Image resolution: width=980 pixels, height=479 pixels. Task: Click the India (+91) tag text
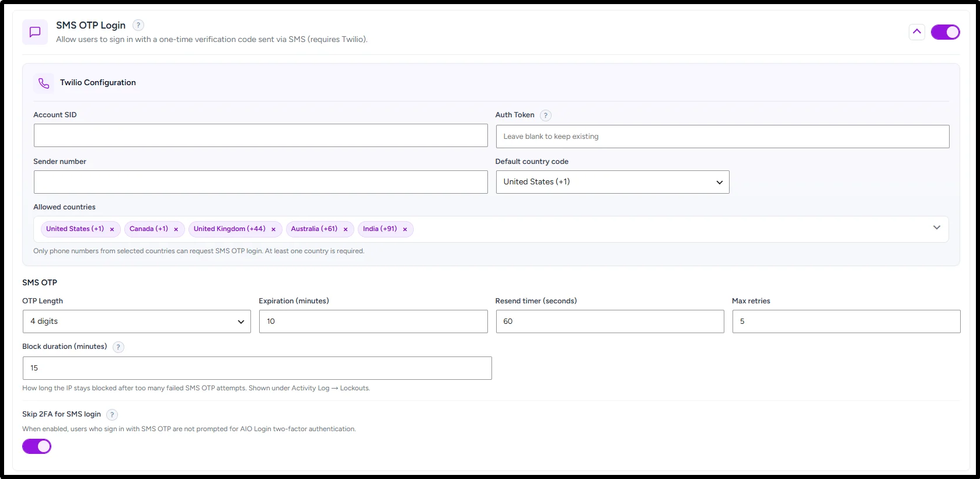[380, 229]
